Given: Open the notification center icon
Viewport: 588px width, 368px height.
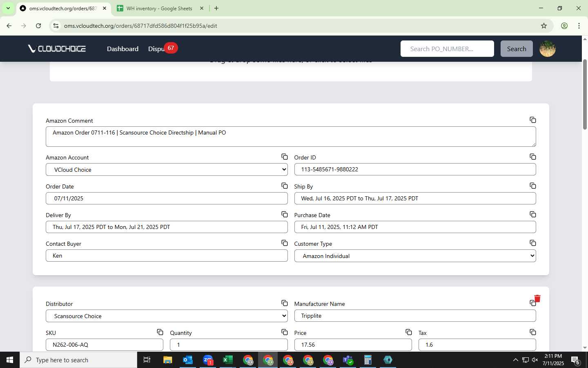Looking at the screenshot, I should click(575, 360).
